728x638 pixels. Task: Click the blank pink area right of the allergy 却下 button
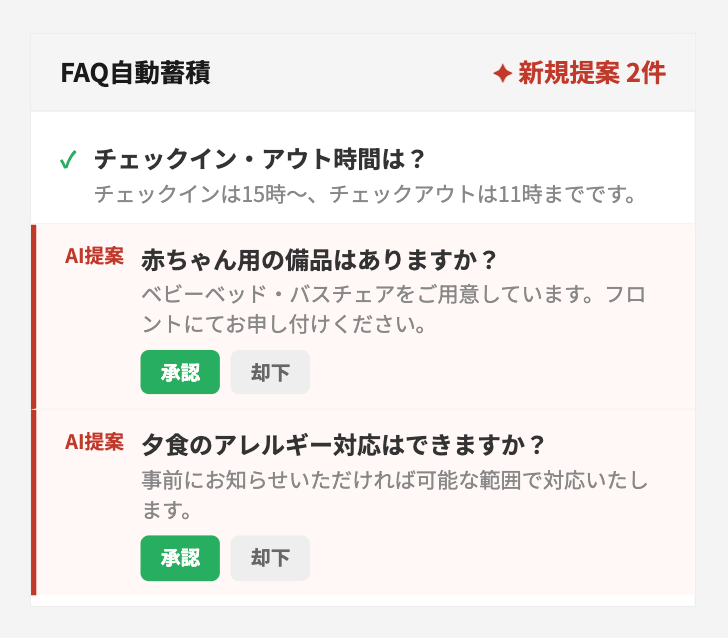[x=500, y=558]
